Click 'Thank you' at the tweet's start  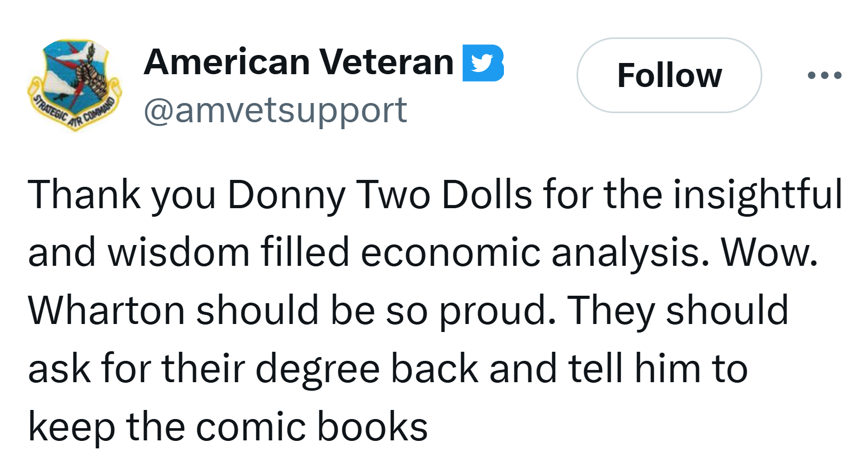pos(122,195)
